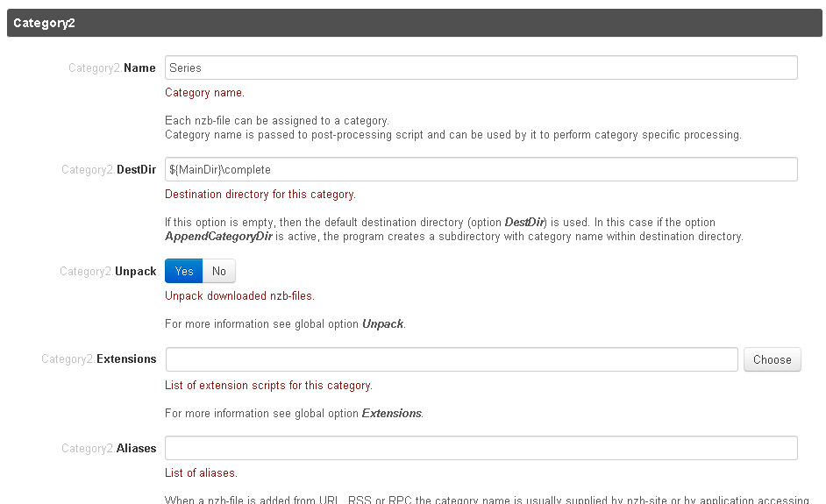826x504 pixels.
Task: Click the Category2.Name label
Action: [112, 67]
